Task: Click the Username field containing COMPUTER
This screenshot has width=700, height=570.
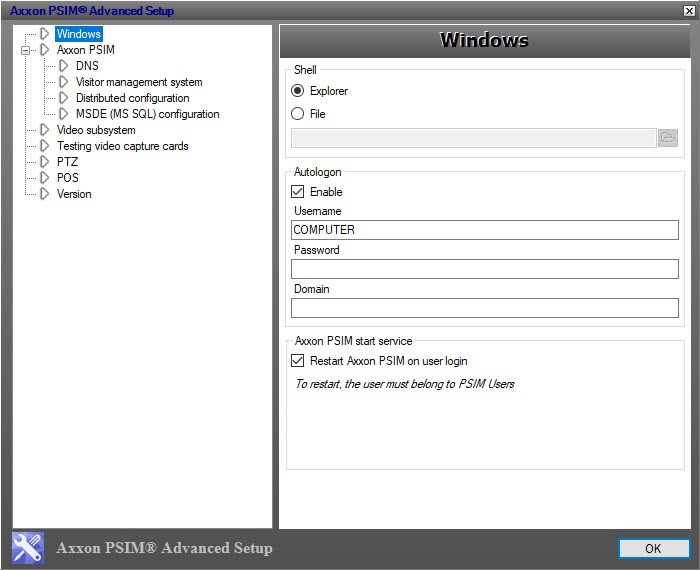Action: pos(485,230)
